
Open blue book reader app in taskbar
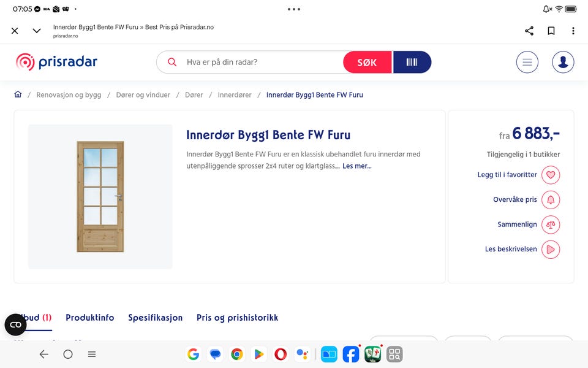tap(329, 354)
